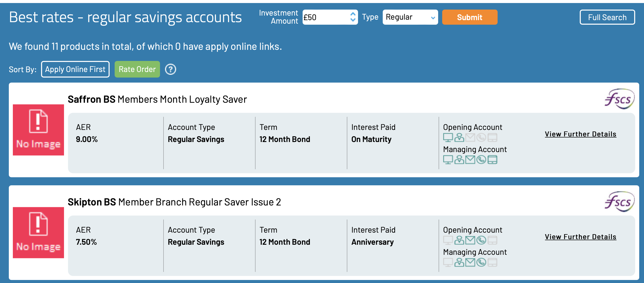The height and width of the screenshot is (283, 644).
Task: Click the Saffron BS opening account branch icon
Action: click(459, 137)
